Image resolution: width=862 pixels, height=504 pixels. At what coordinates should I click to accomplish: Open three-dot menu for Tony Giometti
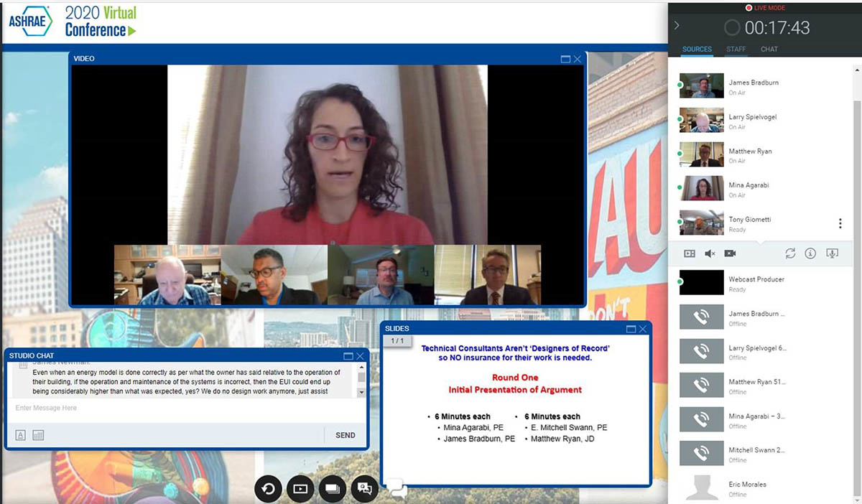coord(840,224)
